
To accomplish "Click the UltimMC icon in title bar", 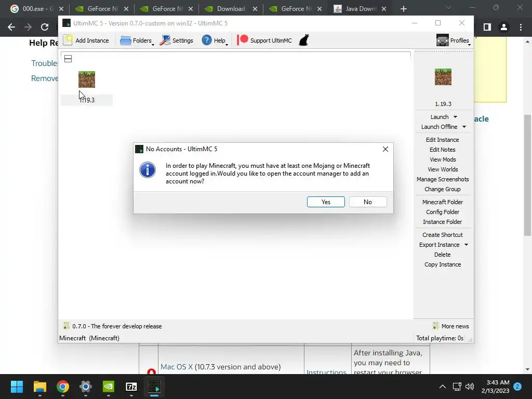I will (x=66, y=23).
